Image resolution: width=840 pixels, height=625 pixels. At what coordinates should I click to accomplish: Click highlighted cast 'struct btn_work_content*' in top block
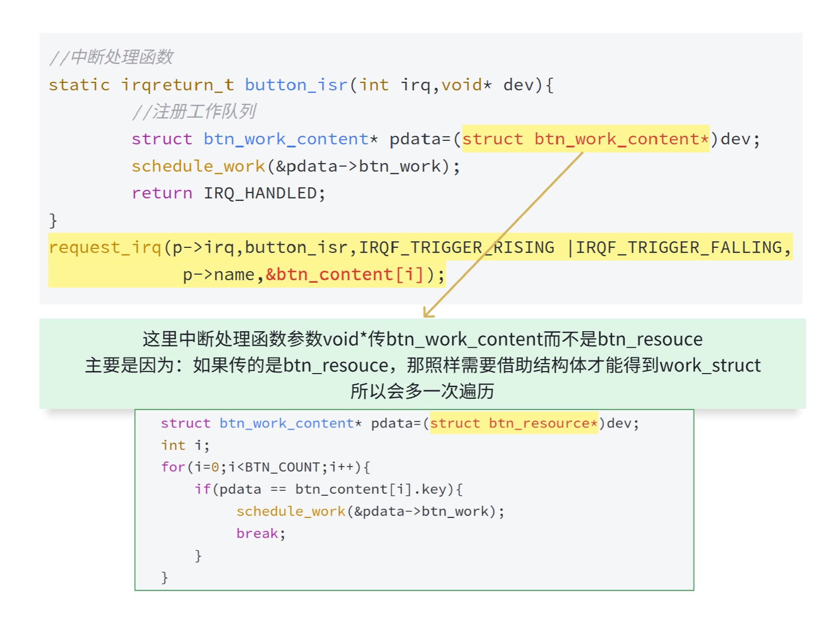586,139
